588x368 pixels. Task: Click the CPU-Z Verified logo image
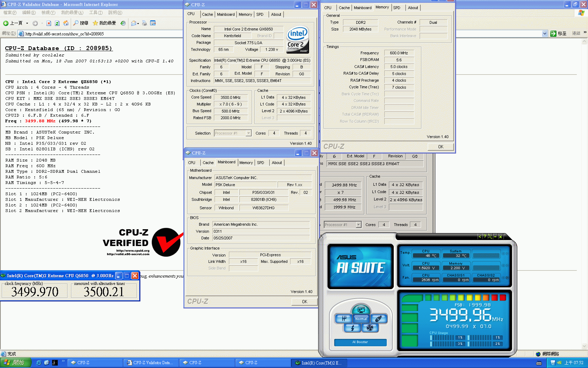pyautogui.click(x=143, y=242)
